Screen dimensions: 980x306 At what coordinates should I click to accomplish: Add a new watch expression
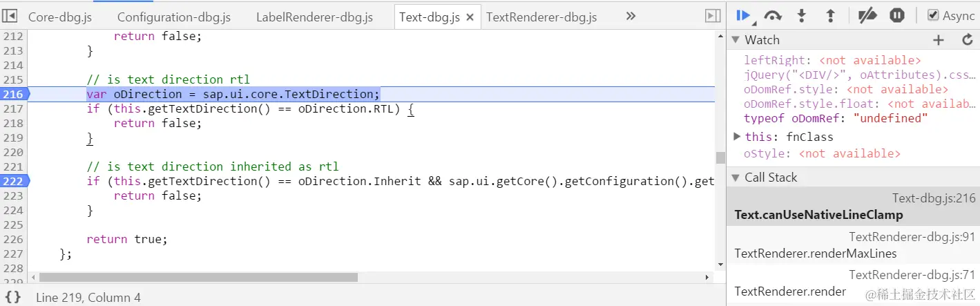point(938,40)
